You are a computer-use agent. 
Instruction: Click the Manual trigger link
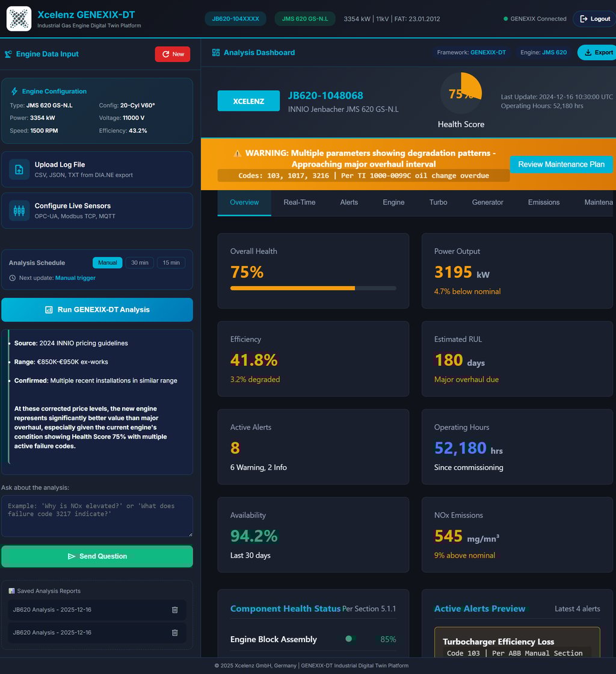coord(75,278)
